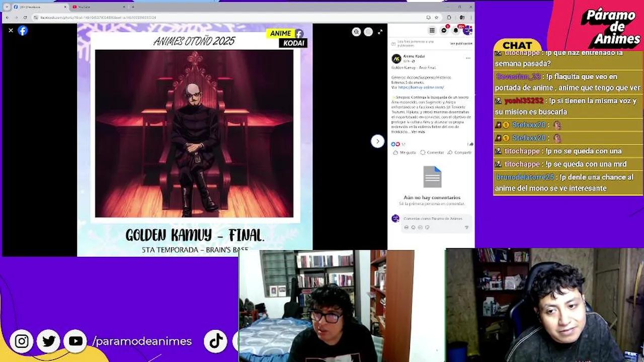Click chat message from yoshi35252

(567, 107)
